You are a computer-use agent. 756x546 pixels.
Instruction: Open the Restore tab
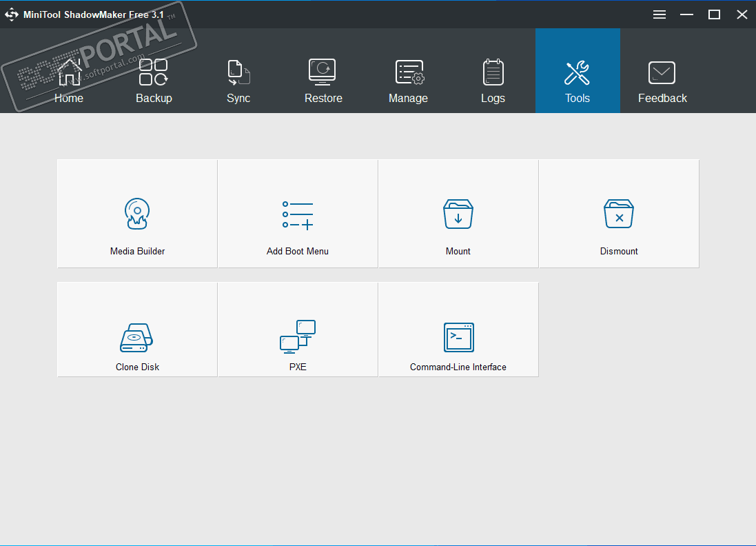[x=323, y=71]
